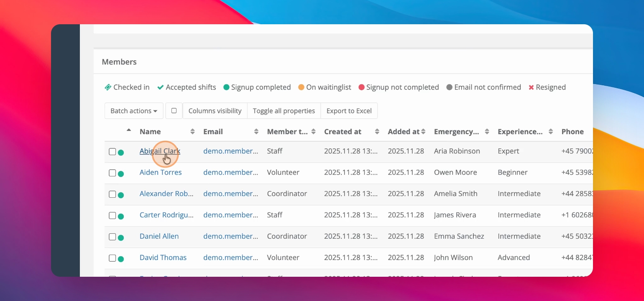Sort by the Email column arrows

point(256,132)
